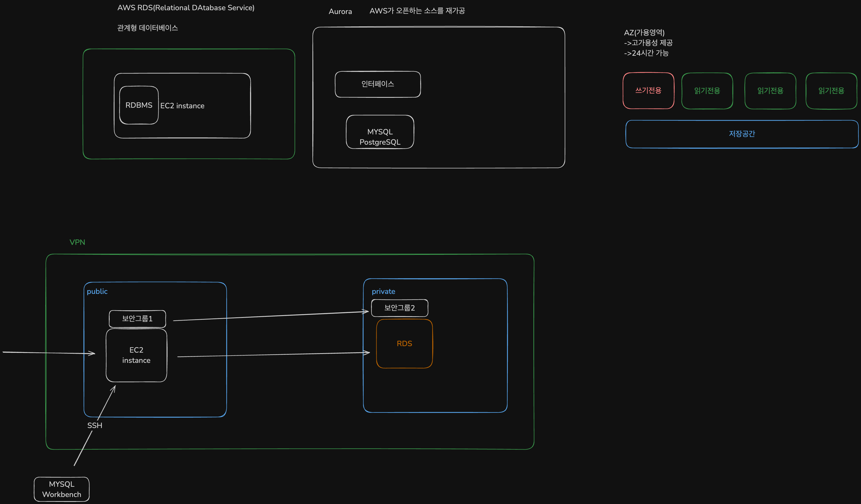Select the orange RDS box
Screen dimensions: 861x504
tap(404, 344)
